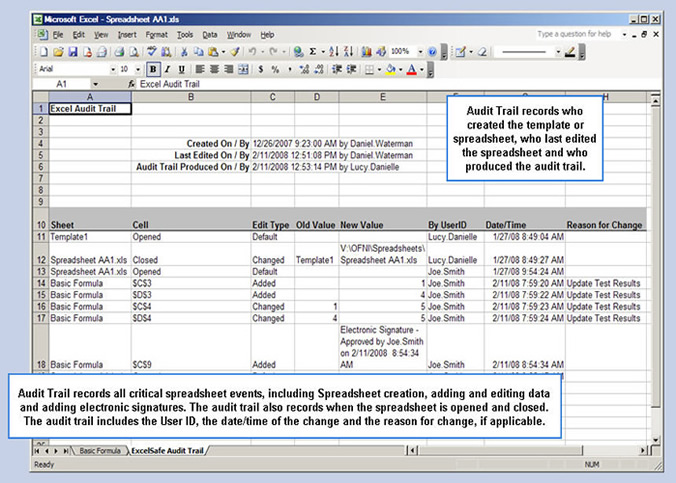The image size is (676, 483).
Task: Select column B header
Action: (191, 97)
